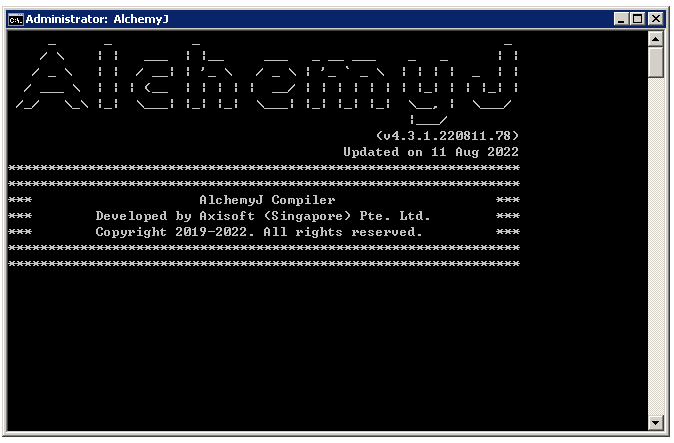Maximize the AlchemyJ console window
This screenshot has width=674, height=443.
[638, 19]
